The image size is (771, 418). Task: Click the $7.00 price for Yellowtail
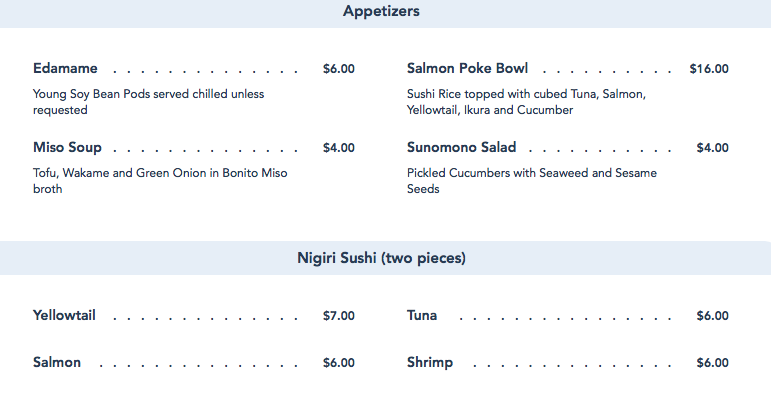point(338,316)
